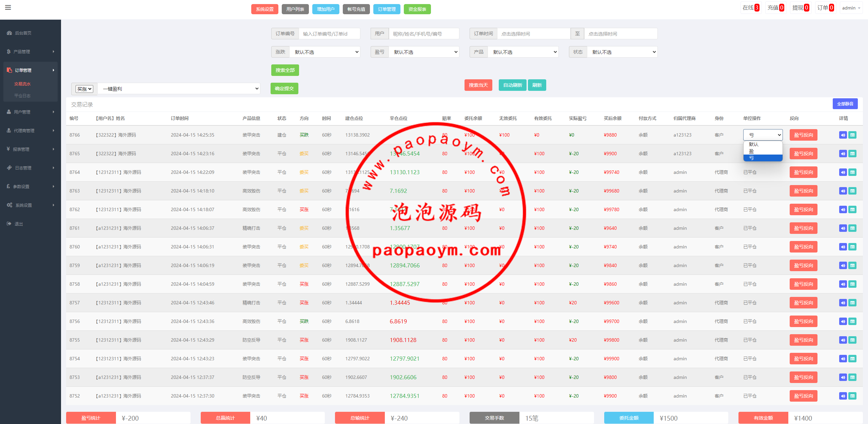Screen dimensions: 868x424
Task: Click the 在线 count indicator
Action: [751, 8]
